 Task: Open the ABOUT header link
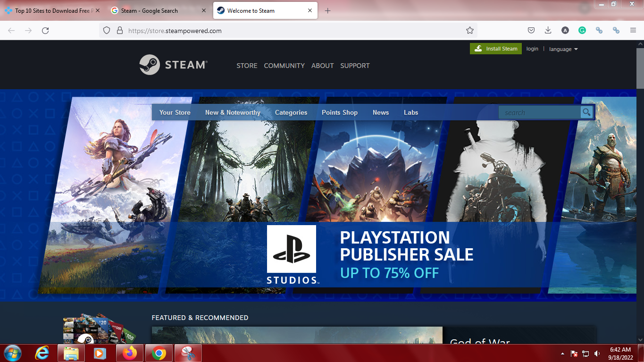322,66
